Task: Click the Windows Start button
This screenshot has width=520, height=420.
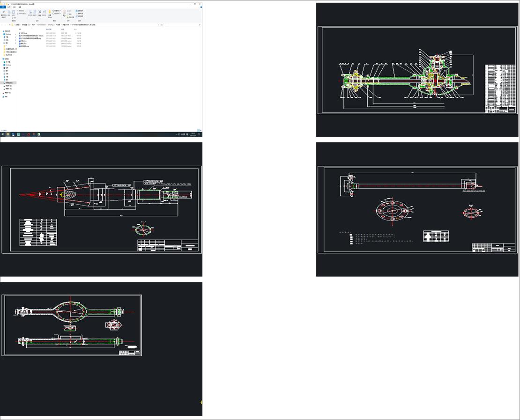Action: pyautogui.click(x=3, y=134)
